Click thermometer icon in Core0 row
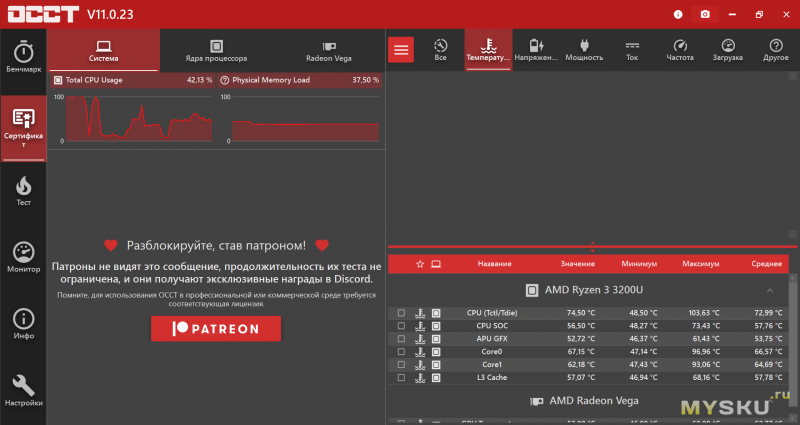Image resolution: width=800 pixels, height=425 pixels. click(420, 352)
